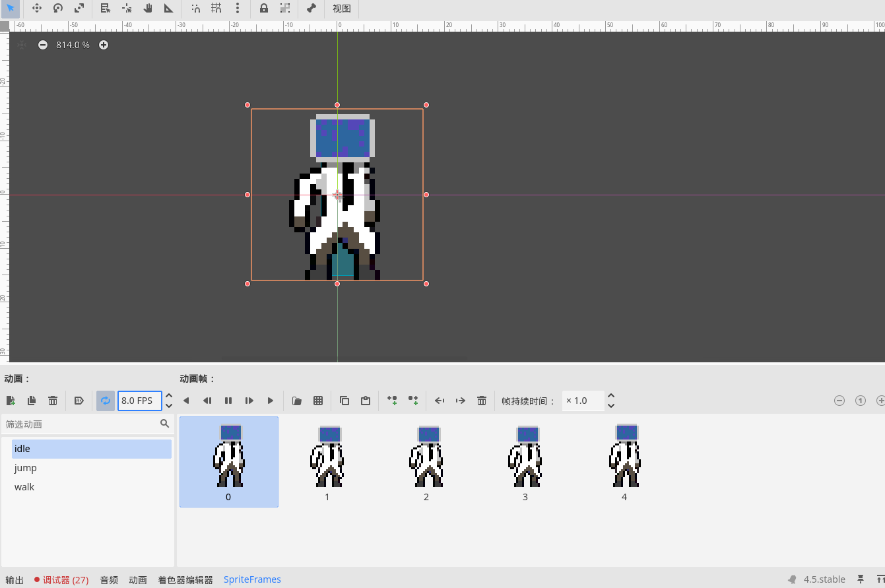Open snapping options three-dot menu
Screen dimensions: 885x588
tap(238, 9)
